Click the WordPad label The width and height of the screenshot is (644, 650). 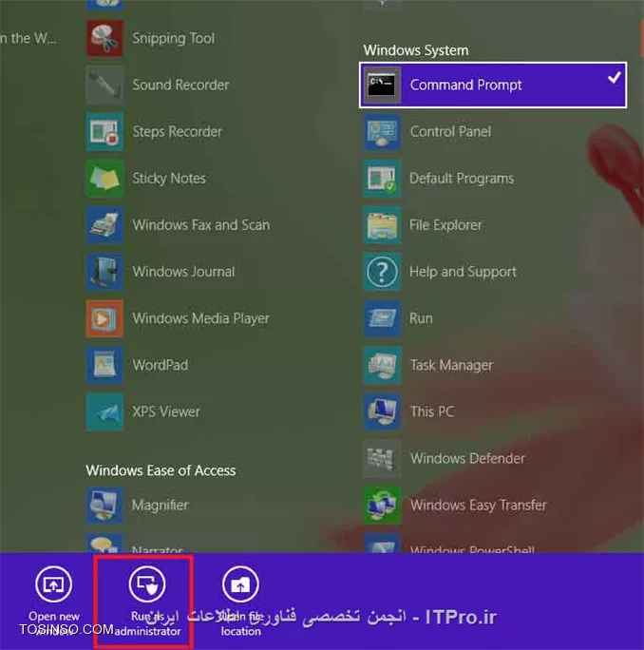pos(160,365)
